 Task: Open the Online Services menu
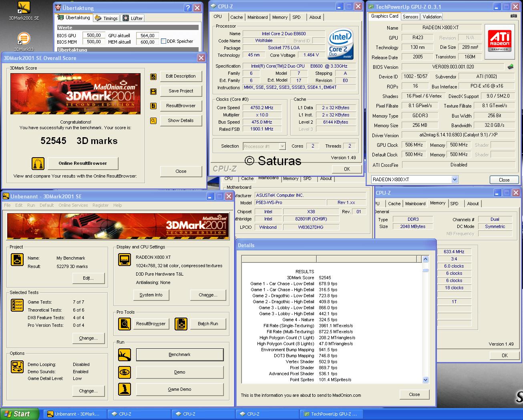click(x=73, y=205)
